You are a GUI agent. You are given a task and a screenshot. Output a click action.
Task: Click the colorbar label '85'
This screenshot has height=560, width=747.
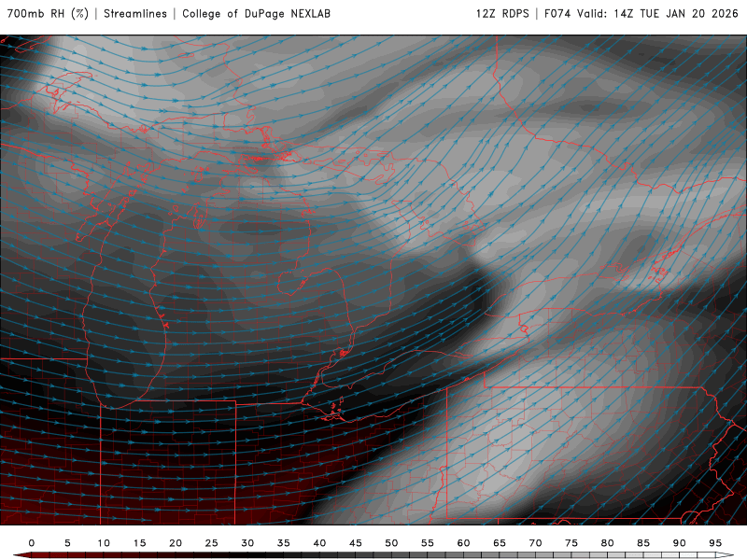(x=643, y=543)
